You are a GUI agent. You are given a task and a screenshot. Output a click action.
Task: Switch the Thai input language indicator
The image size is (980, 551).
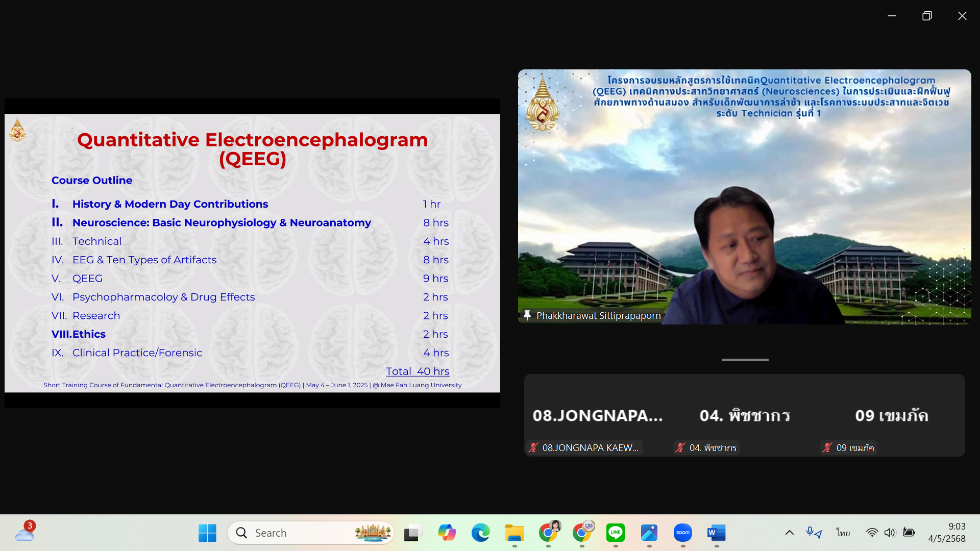pos(843,533)
